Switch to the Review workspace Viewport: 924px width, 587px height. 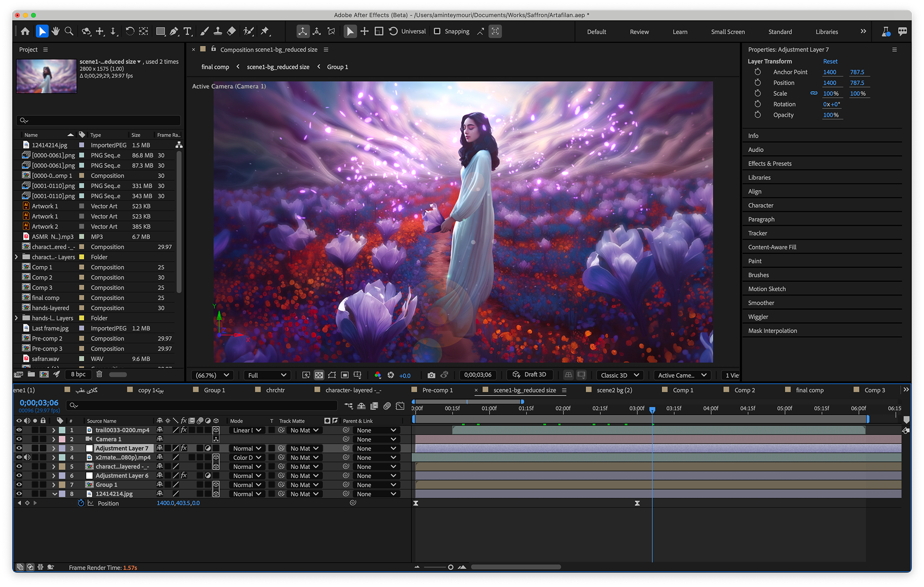click(639, 32)
